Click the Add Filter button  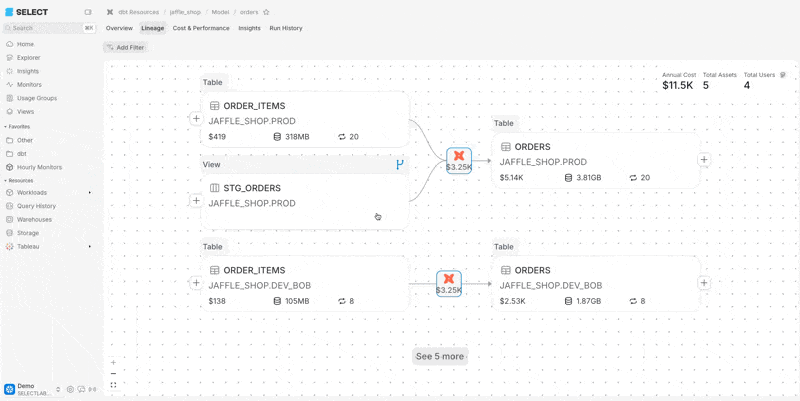pos(126,47)
